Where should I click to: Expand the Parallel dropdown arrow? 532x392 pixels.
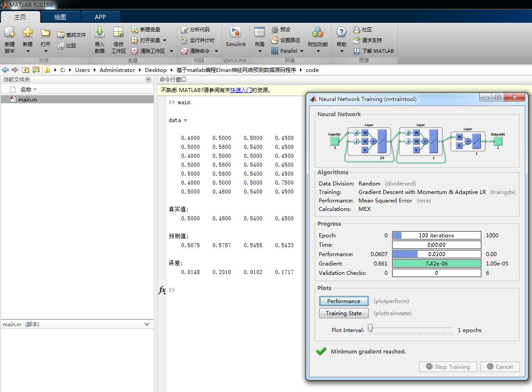[x=301, y=51]
